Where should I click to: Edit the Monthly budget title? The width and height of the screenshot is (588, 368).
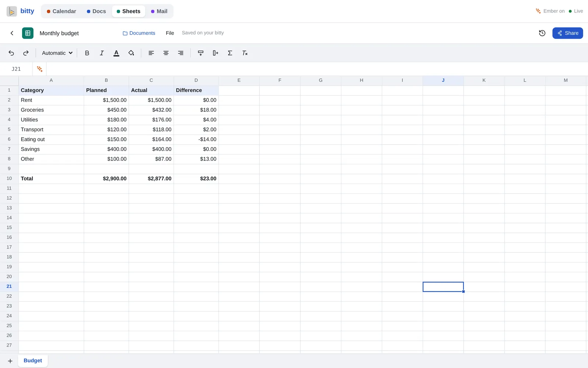(59, 33)
